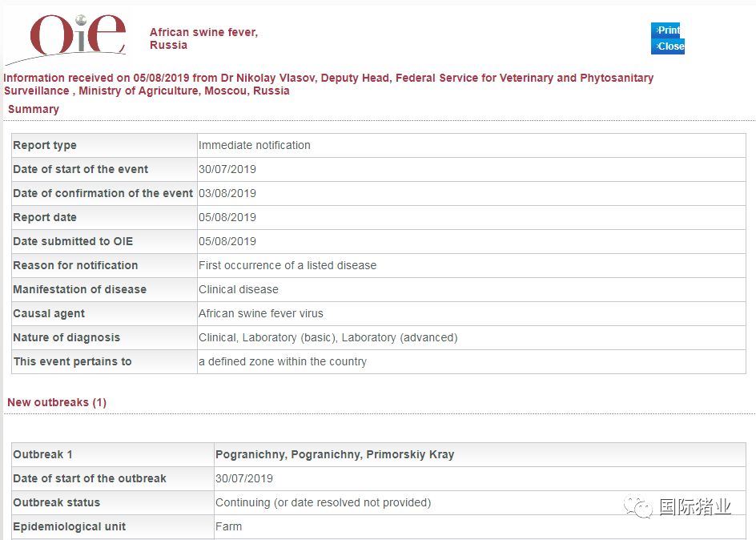
Task: Select the New outbreaks (1) heading
Action: pos(56,402)
